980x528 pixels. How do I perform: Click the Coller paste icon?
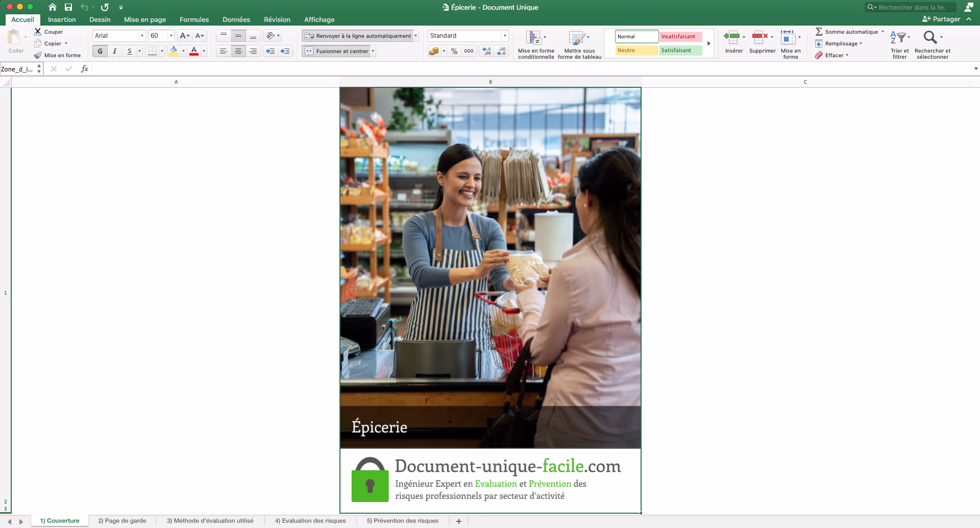click(14, 37)
